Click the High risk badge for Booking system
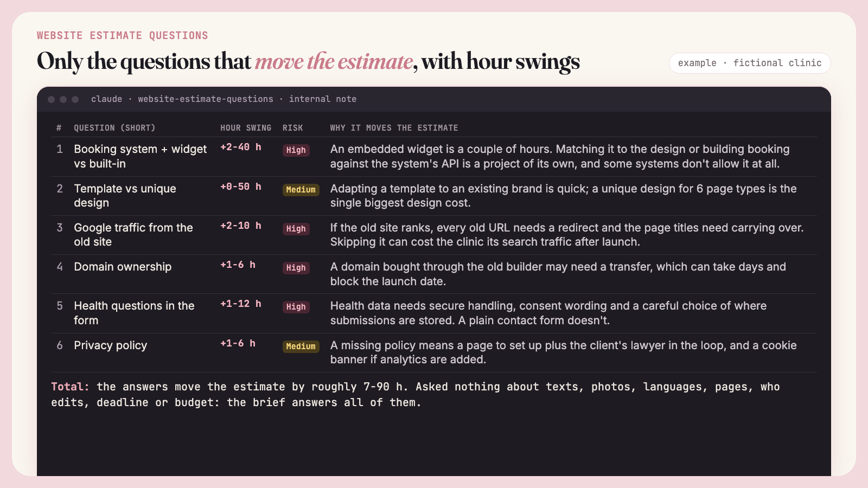This screenshot has height=488, width=868. tap(296, 150)
